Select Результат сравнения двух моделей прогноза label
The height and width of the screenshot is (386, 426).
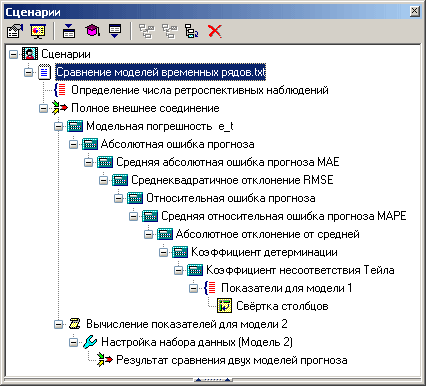pos(232,360)
